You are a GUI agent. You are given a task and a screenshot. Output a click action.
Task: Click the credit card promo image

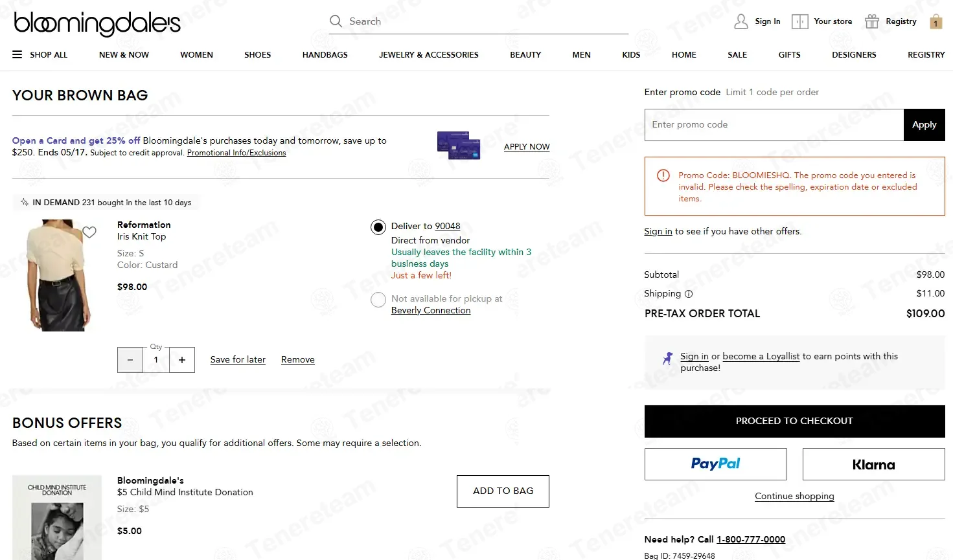(x=459, y=145)
